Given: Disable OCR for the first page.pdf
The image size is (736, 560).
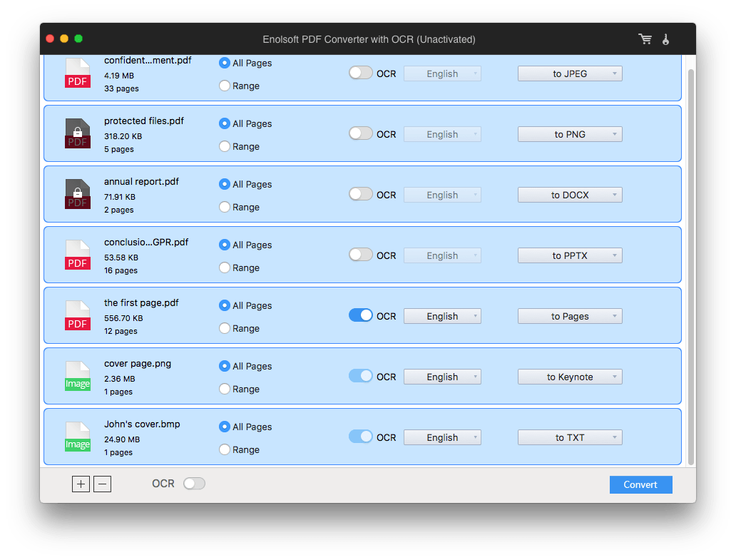Looking at the screenshot, I should pyautogui.click(x=360, y=315).
